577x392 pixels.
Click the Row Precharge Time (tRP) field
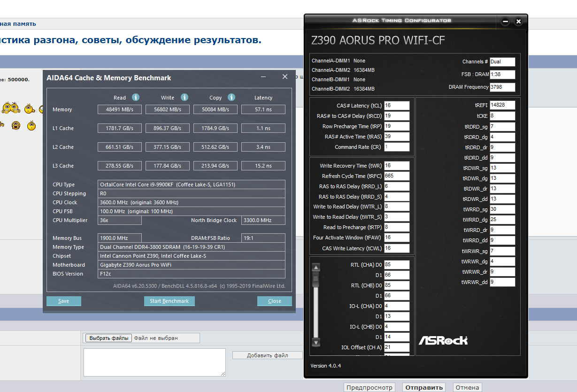point(397,126)
